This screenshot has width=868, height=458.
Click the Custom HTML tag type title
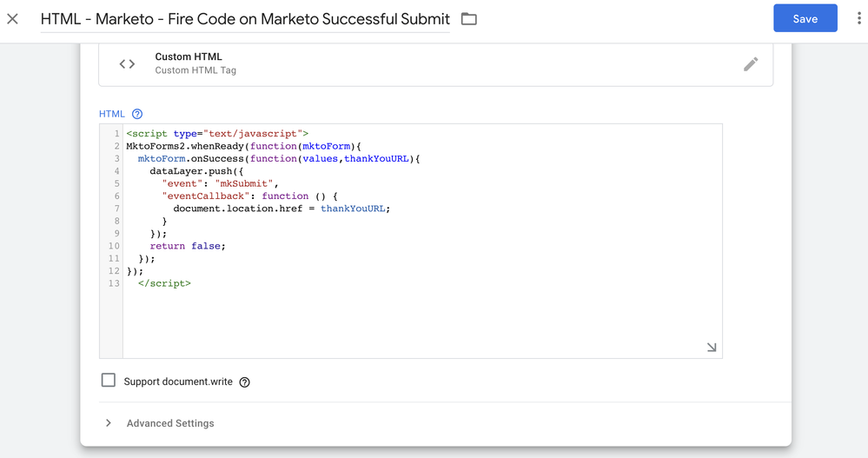[189, 56]
